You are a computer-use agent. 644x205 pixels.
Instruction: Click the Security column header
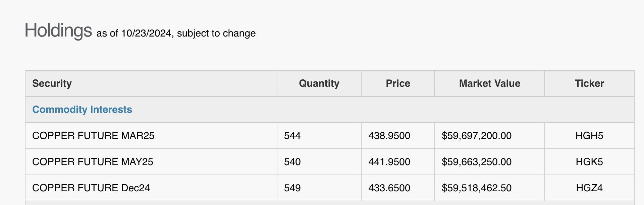[52, 83]
